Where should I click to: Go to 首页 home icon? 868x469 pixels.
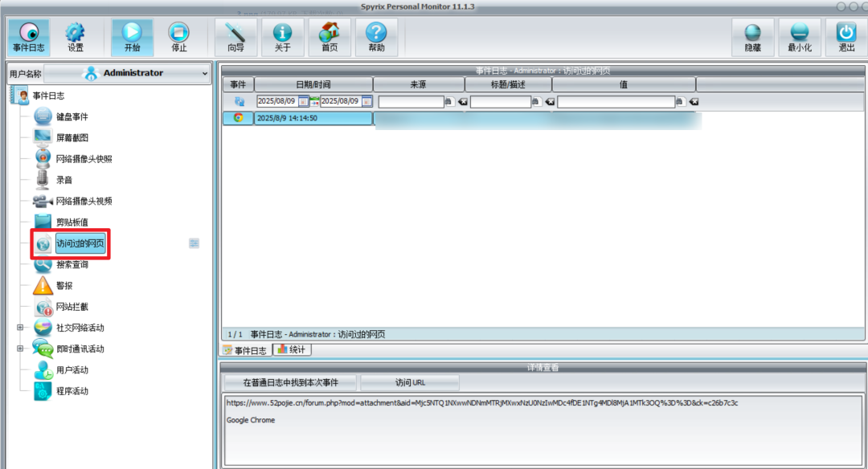click(x=330, y=37)
